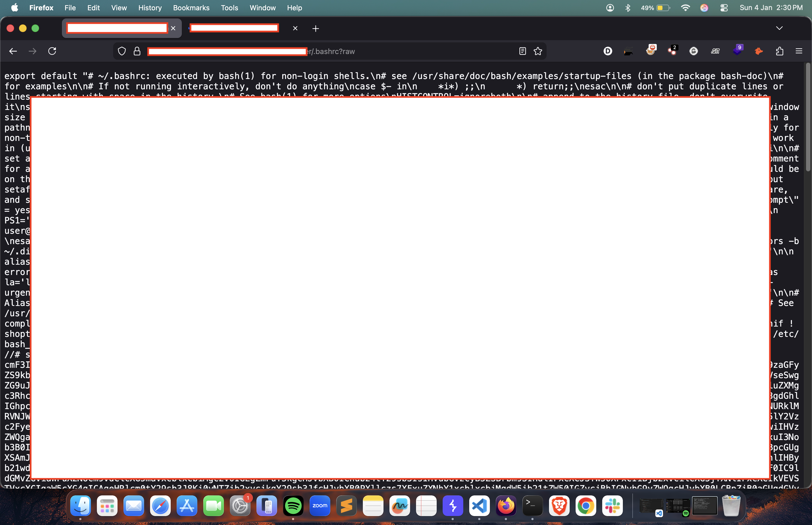This screenshot has width=812, height=525.
Task: Launch Visual Studio Code from Dock
Action: (479, 505)
